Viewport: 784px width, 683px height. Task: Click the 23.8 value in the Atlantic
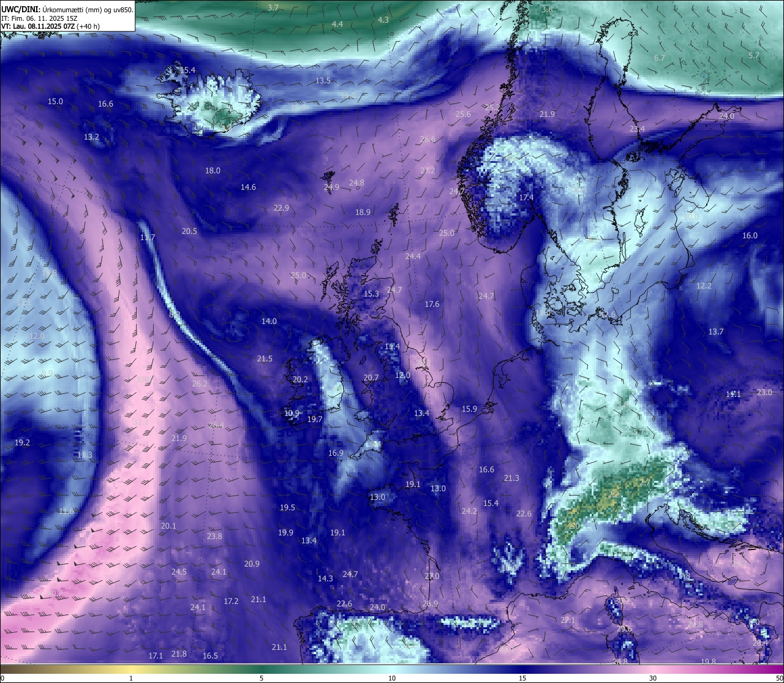(214, 537)
